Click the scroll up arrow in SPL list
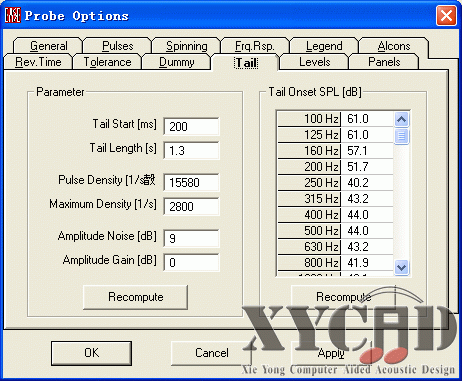The height and width of the screenshot is (381, 462). tap(401, 119)
